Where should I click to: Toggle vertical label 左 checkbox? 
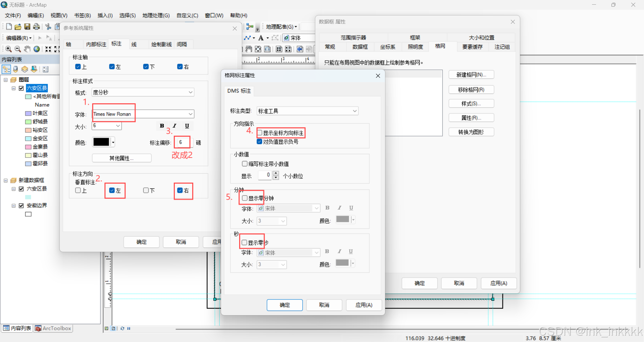pos(112,190)
